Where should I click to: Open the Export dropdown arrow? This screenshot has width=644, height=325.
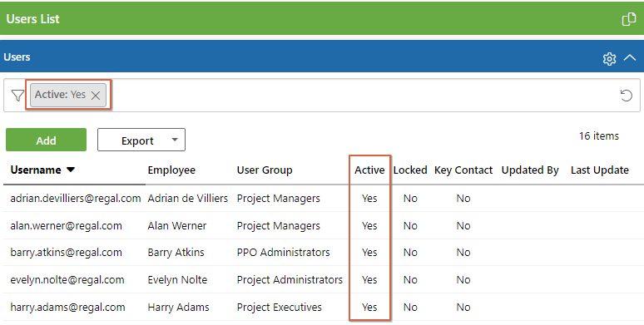[175, 140]
